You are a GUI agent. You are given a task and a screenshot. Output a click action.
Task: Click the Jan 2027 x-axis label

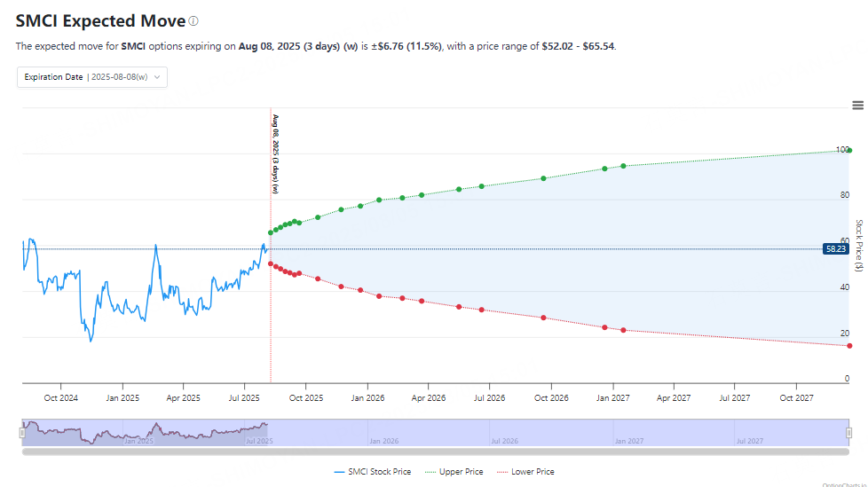point(612,398)
